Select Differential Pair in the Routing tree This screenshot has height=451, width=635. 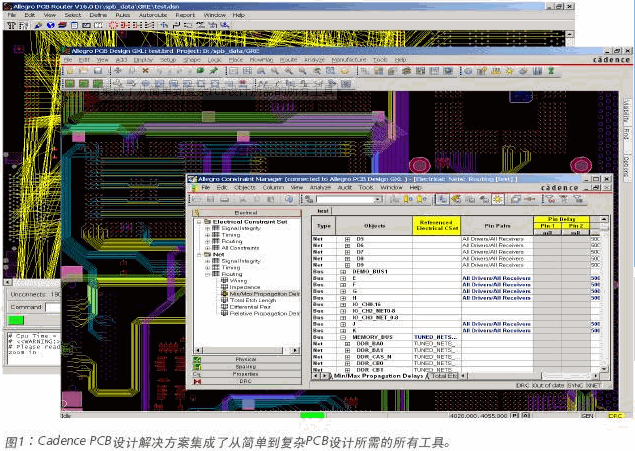pos(250,307)
